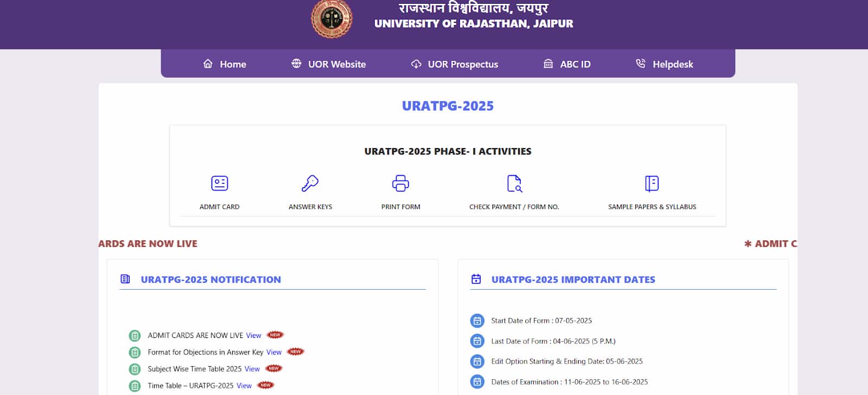Click the notification section newspaper icon
868x395 pixels.
point(125,279)
